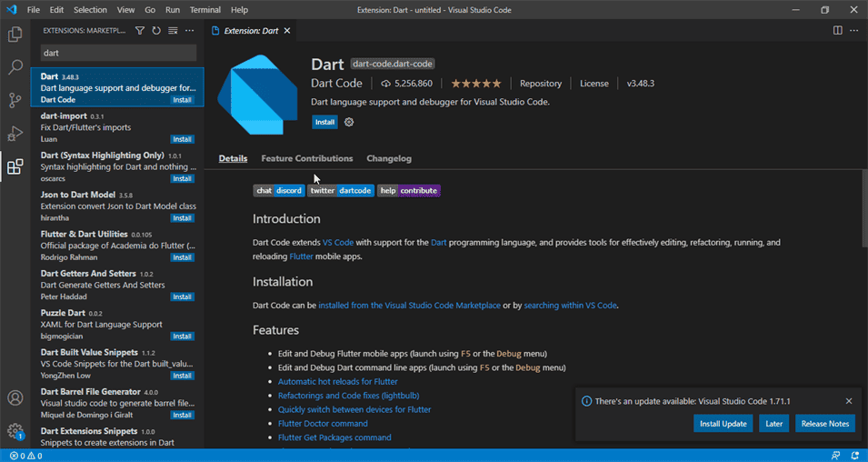
Task: Install Flutter & Dart Utilities
Action: 182,257
